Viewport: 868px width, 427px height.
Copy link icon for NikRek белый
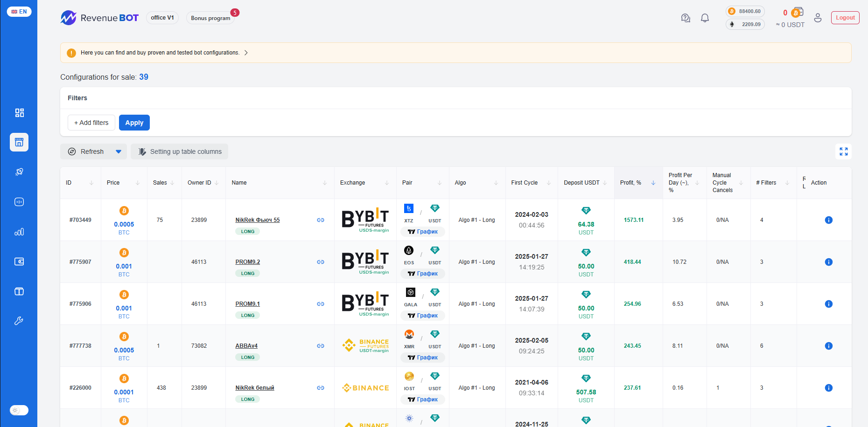321,388
